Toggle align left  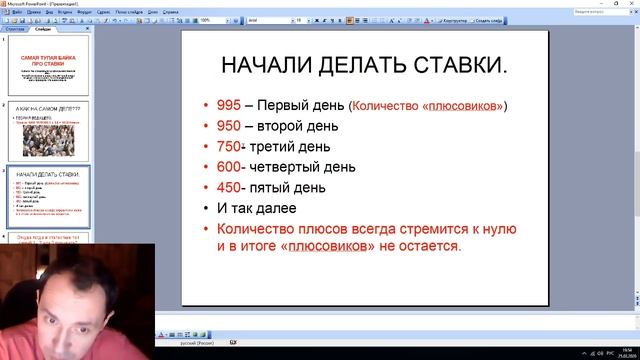[x=350, y=20]
